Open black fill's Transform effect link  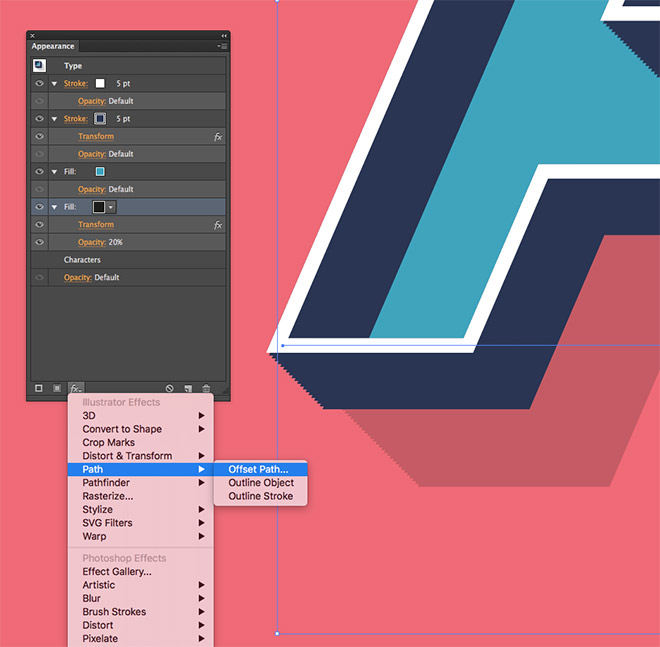coord(96,225)
